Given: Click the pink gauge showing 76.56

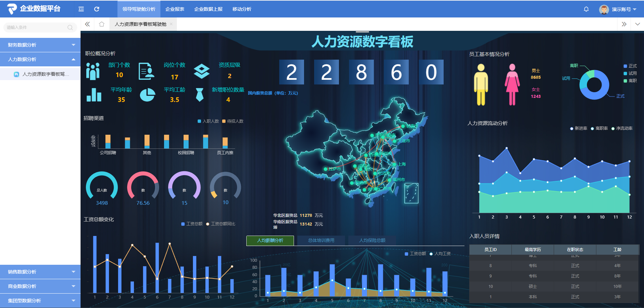Looking at the screenshot, I should (x=143, y=186).
